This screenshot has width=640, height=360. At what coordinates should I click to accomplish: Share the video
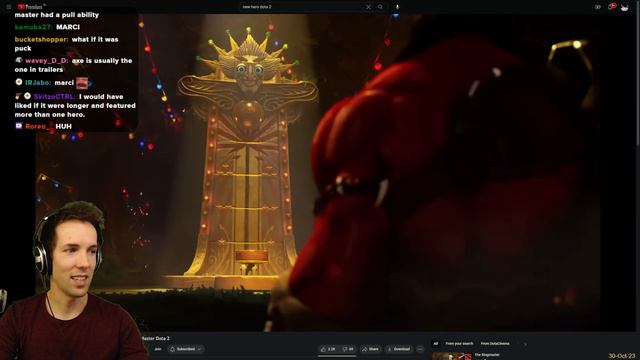371,349
